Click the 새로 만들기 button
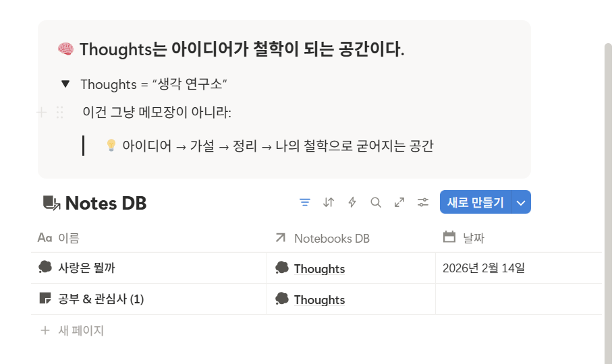614x364 pixels. 475,202
